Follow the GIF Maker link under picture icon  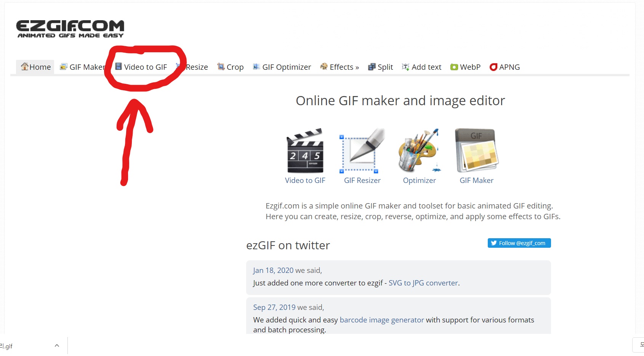coord(477,180)
